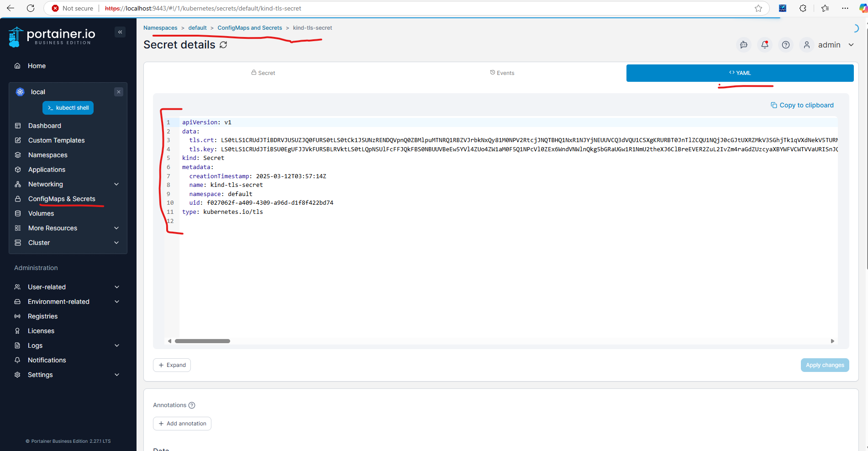The image size is (868, 451).
Task: Click the admin user avatar icon
Action: (807, 45)
